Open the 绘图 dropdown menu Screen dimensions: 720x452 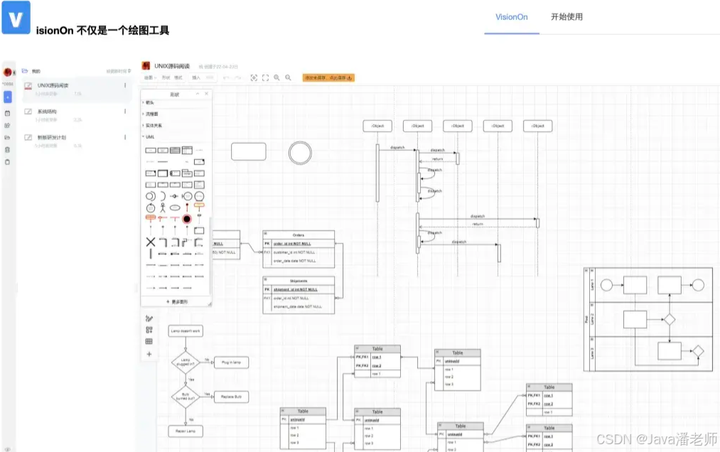pyautogui.click(x=150, y=78)
